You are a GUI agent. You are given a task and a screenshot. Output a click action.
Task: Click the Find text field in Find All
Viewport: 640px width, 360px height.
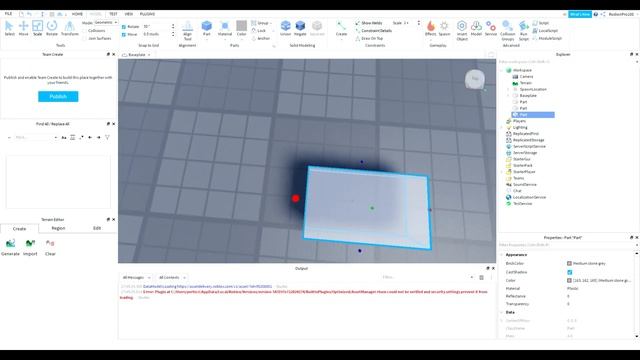click(34, 138)
